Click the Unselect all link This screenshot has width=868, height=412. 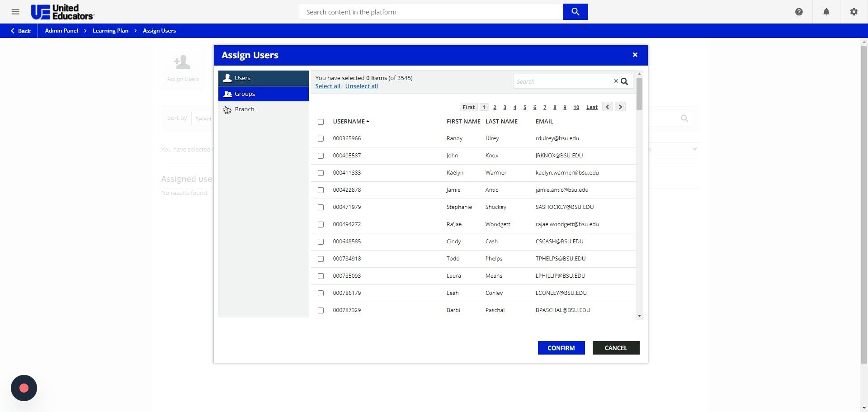pyautogui.click(x=361, y=86)
